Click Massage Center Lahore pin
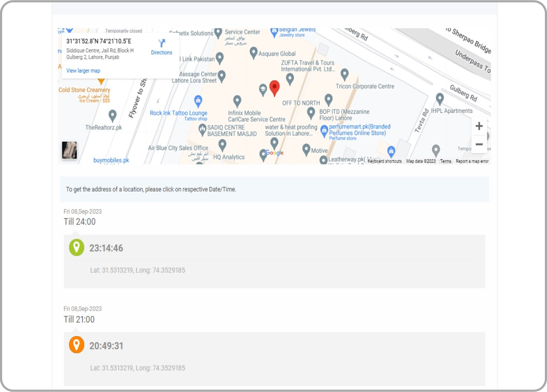Image resolution: width=547 pixels, height=392 pixels. [222, 76]
